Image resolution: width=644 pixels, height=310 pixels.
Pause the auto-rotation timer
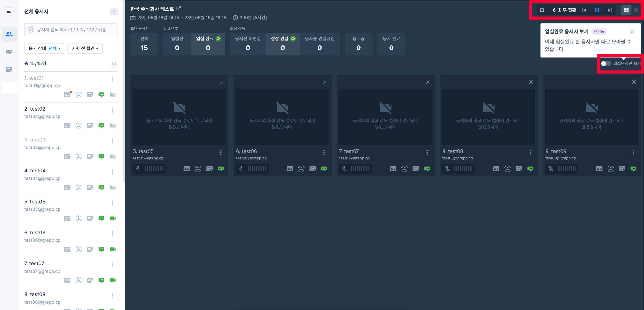tap(597, 10)
